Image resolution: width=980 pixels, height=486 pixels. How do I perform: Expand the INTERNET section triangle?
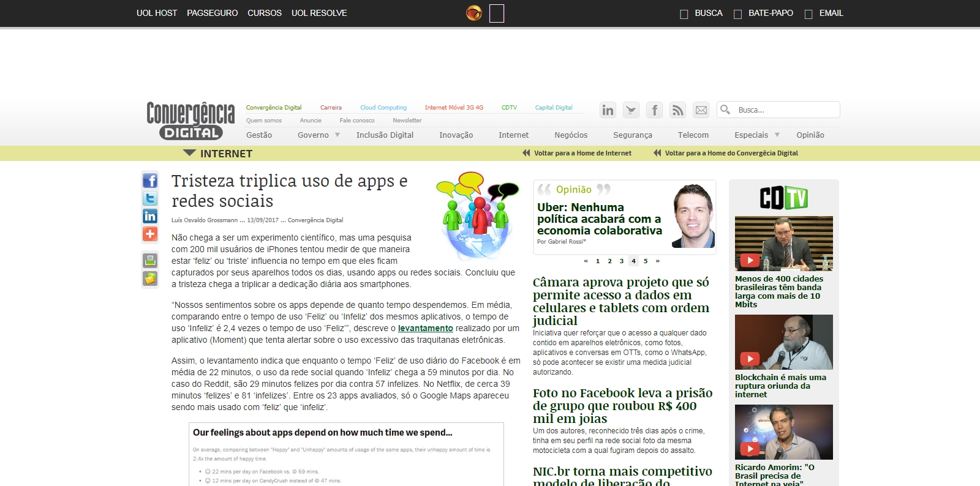click(189, 153)
